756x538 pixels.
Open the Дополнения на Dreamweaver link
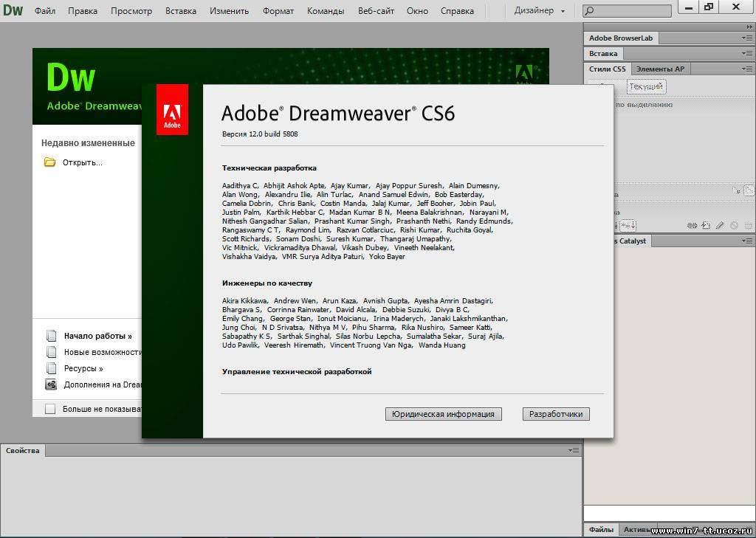[103, 384]
